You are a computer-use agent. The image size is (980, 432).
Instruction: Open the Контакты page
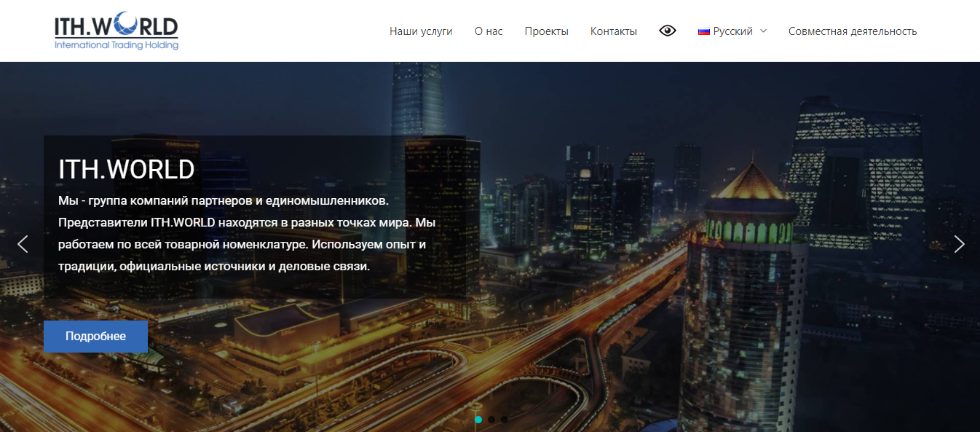pos(614,31)
